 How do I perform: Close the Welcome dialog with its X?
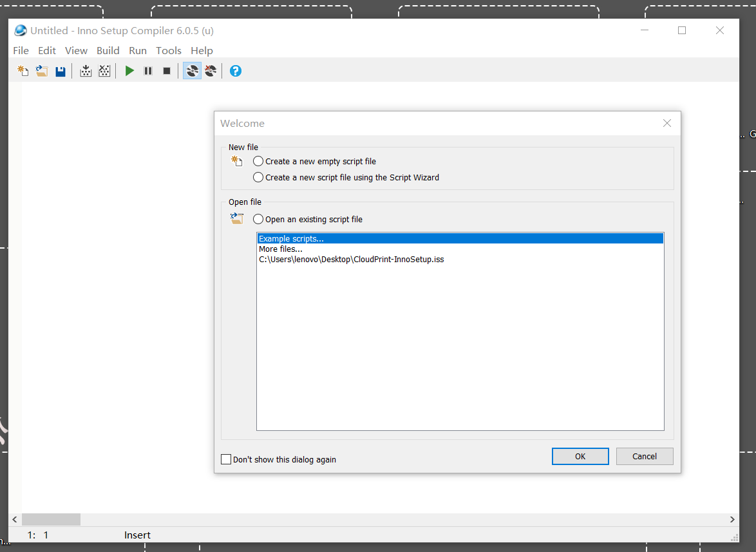[666, 124]
